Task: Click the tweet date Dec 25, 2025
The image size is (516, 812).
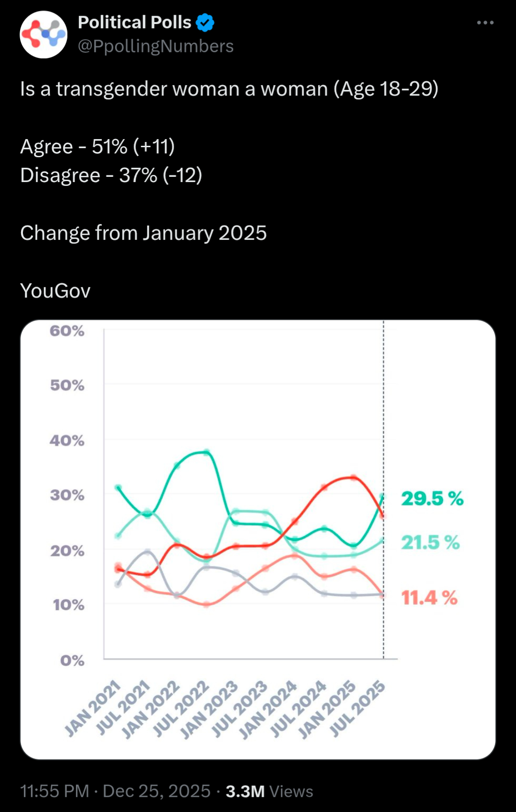Action: click(156, 791)
